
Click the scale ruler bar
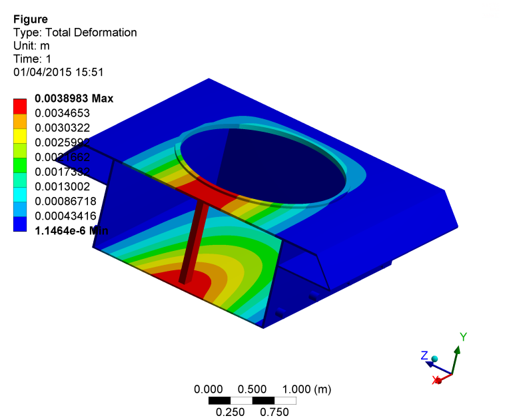tap(252, 401)
